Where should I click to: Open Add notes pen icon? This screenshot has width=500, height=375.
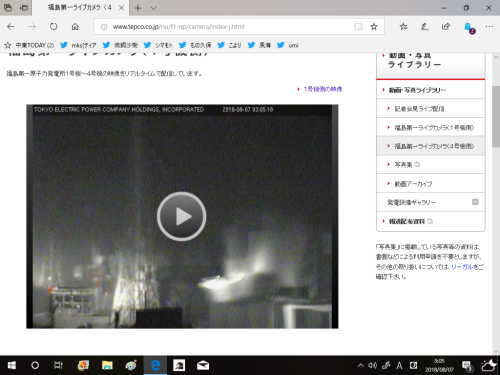[425, 27]
